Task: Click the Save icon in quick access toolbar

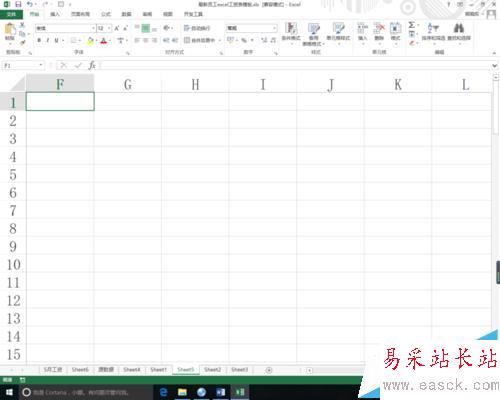Action: [x=18, y=4]
